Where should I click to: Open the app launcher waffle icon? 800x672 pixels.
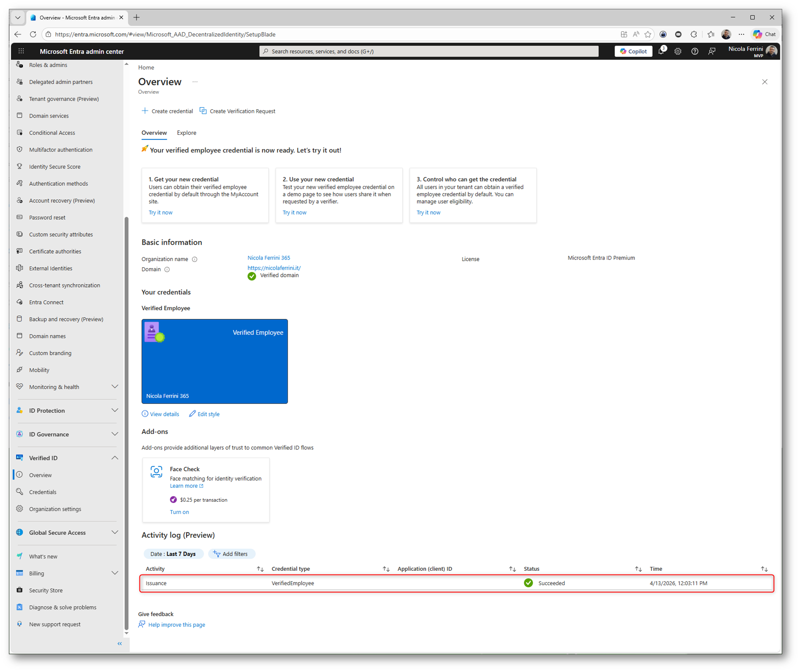click(x=21, y=51)
